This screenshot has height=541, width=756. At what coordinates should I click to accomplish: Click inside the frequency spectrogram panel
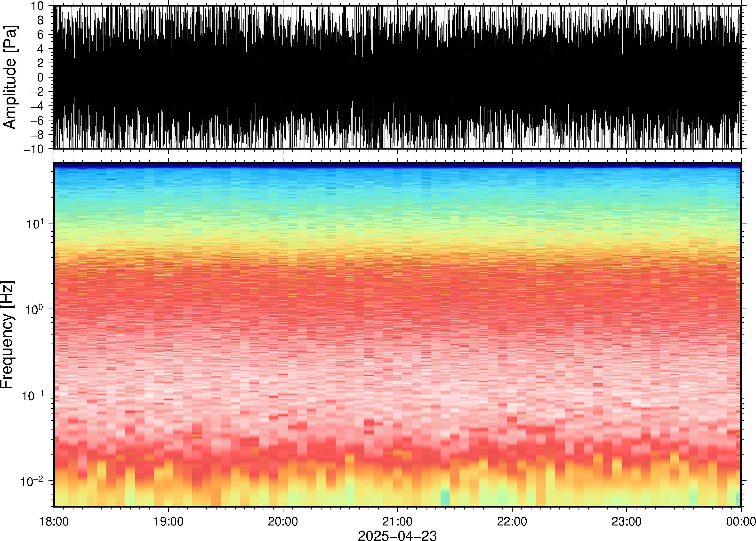coord(397,335)
